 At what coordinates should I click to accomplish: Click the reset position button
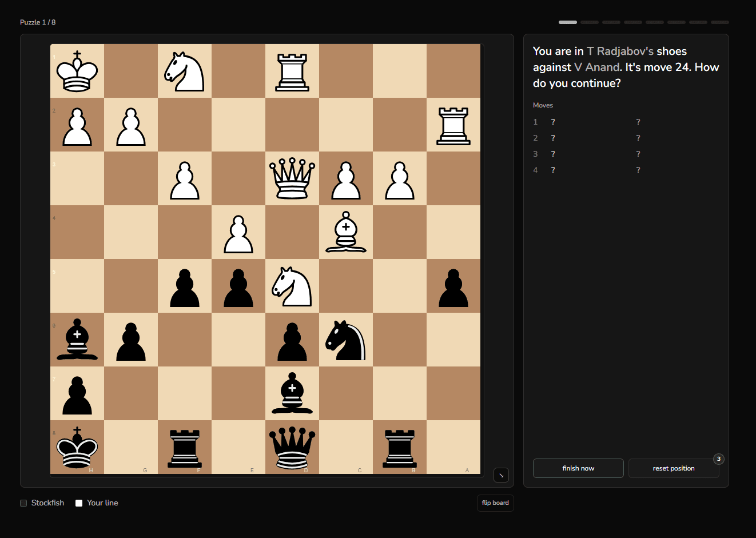(x=673, y=468)
